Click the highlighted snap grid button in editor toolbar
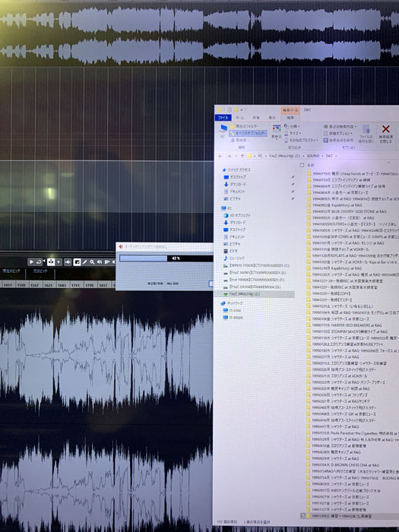 [x=51, y=262]
